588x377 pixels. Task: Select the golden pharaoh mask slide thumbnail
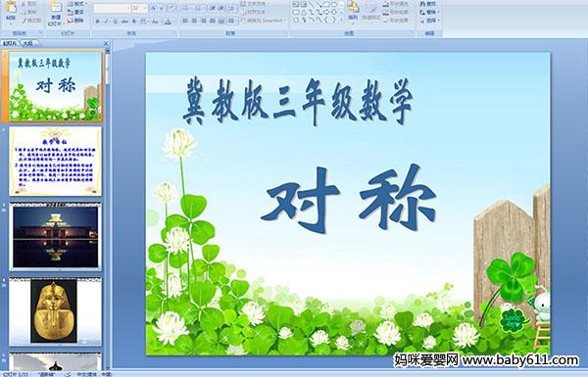pos(55,311)
